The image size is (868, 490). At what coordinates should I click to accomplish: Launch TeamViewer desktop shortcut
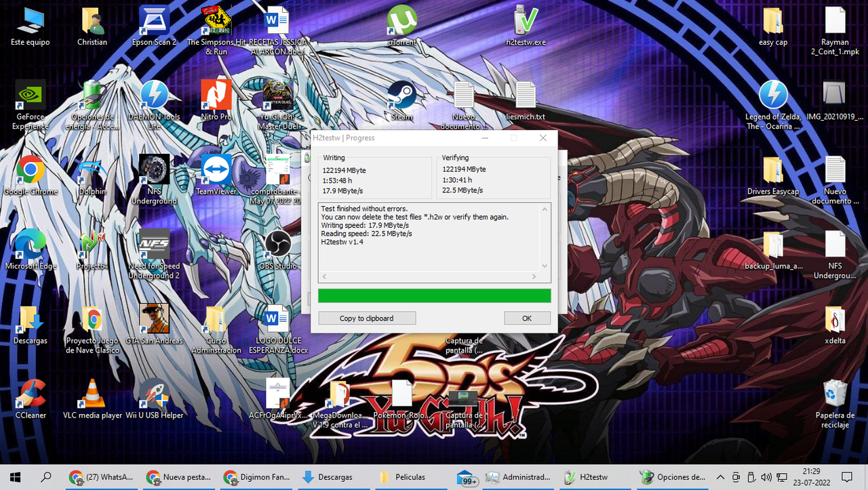(x=216, y=176)
